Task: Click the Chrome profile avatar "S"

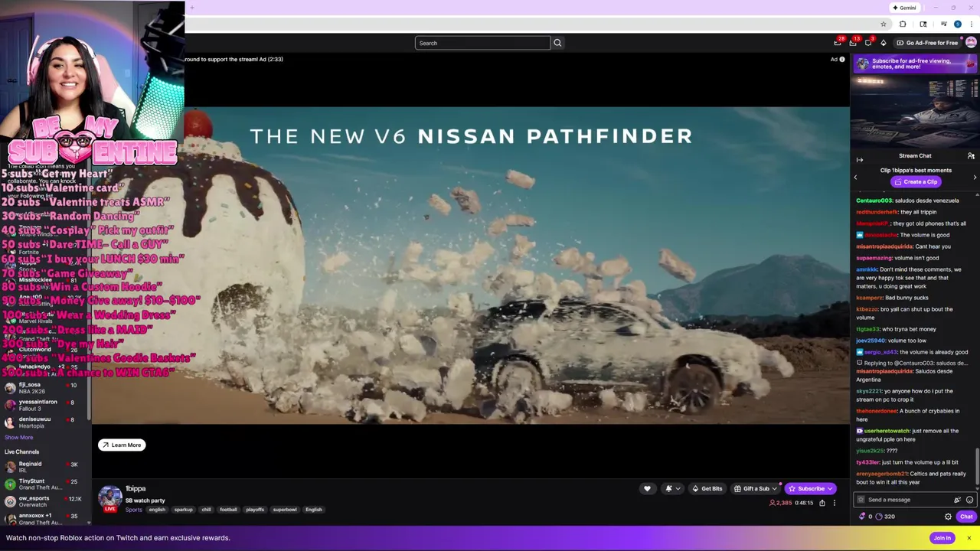Action: [957, 24]
